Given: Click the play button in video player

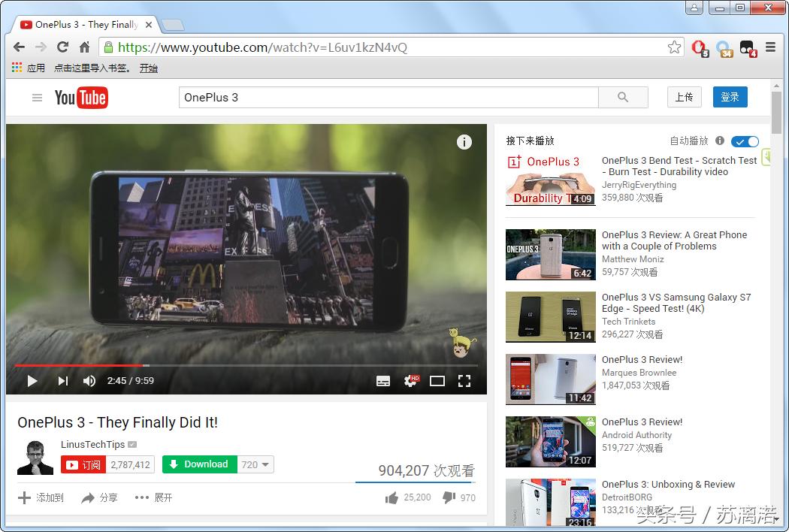Looking at the screenshot, I should [32, 381].
